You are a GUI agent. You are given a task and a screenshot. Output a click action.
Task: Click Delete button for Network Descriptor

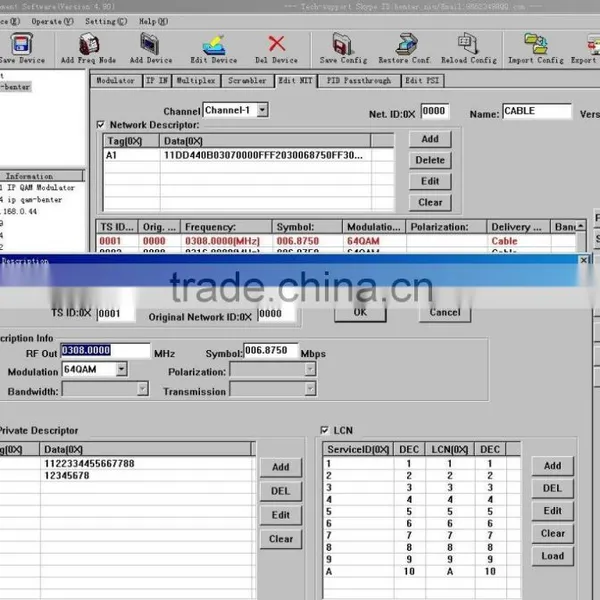tap(430, 160)
